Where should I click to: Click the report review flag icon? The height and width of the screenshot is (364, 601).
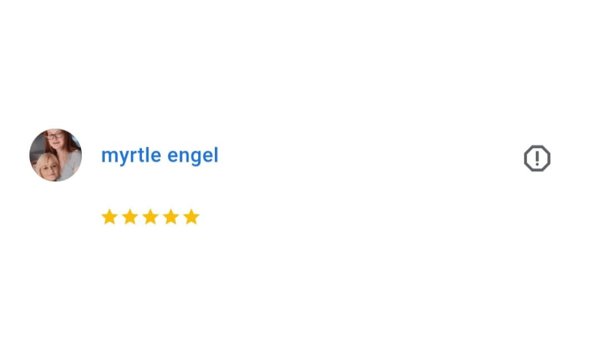point(537,158)
